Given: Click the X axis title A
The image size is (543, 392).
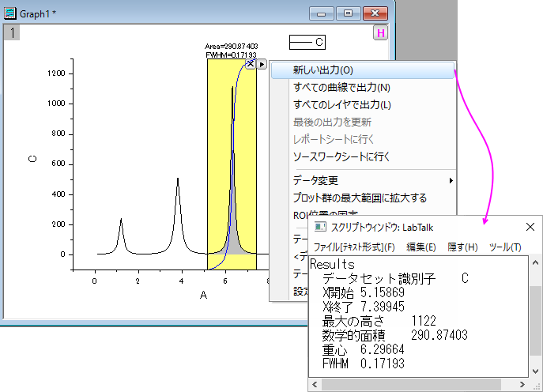Looking at the screenshot, I should 203,295.
